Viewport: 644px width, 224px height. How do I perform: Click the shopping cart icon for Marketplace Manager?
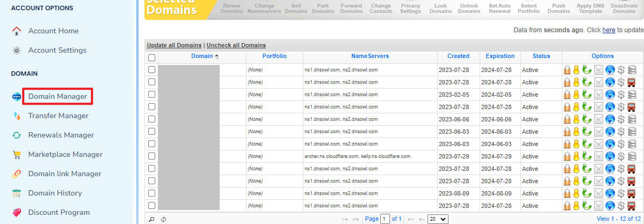[17, 155]
